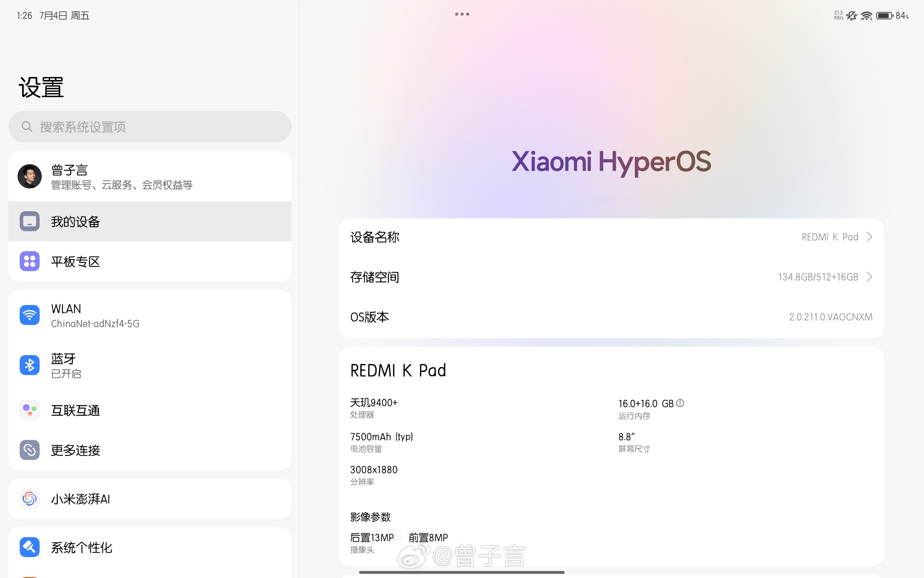924x578 pixels.
Task: Open the 曾子言 profile avatar
Action: click(29, 176)
